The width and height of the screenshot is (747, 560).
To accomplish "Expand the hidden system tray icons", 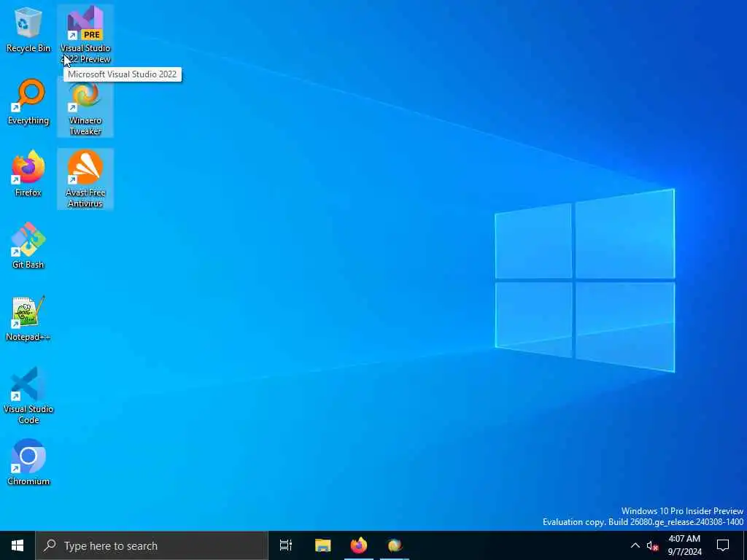I will tap(635, 545).
